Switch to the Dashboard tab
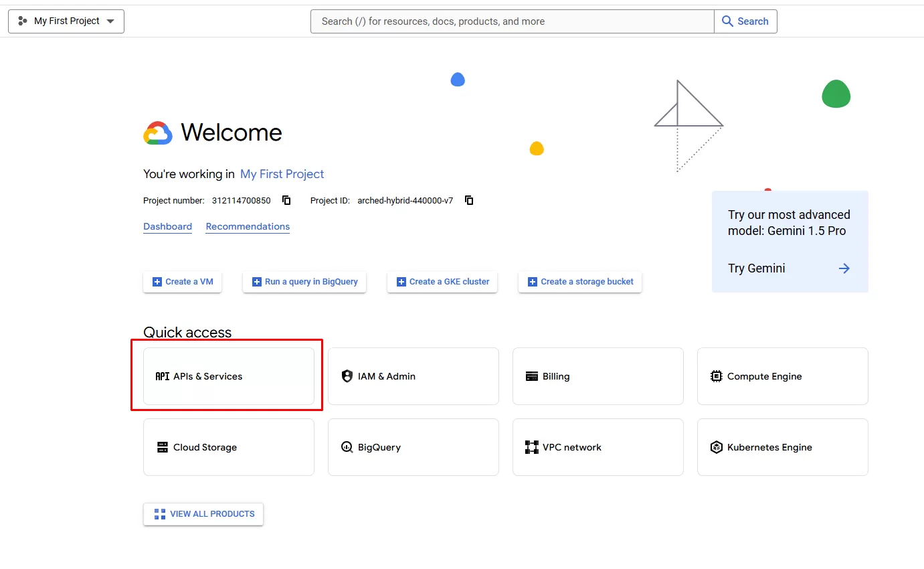924x569 pixels. point(167,226)
